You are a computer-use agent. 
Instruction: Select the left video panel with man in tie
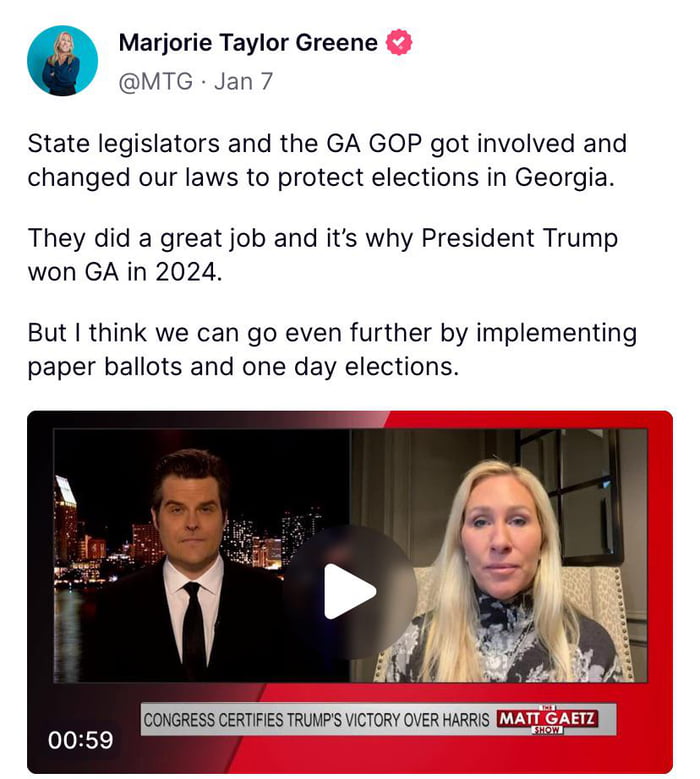click(x=202, y=555)
